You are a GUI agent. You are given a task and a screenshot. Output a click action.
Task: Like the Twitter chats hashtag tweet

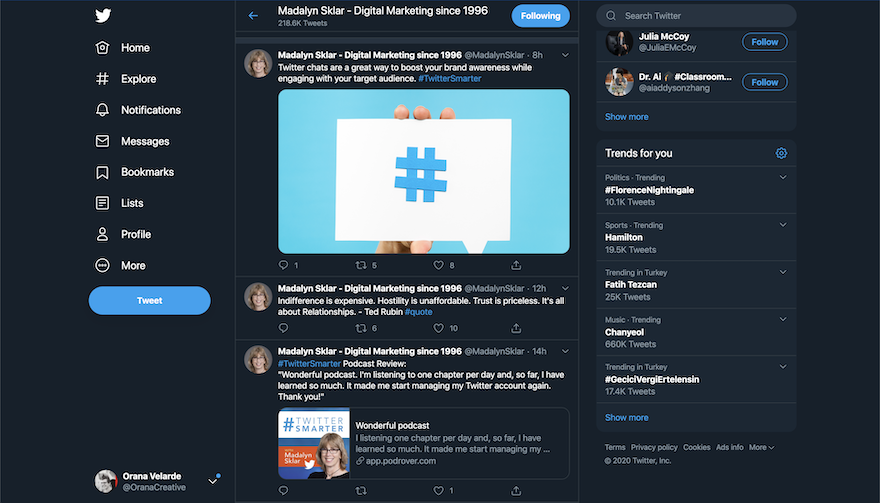(438, 265)
